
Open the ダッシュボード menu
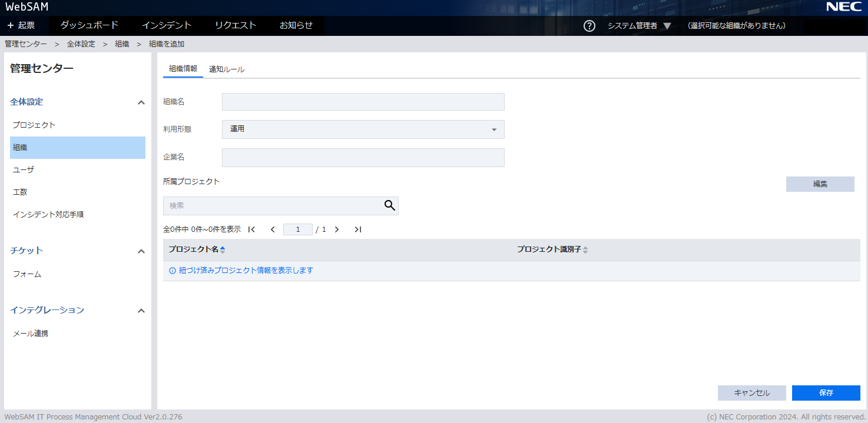point(90,25)
